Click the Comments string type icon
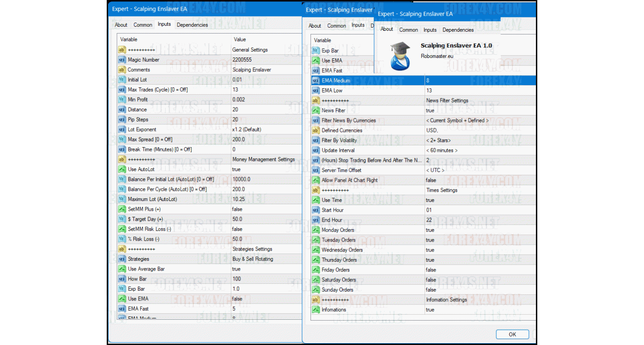 [x=122, y=70]
